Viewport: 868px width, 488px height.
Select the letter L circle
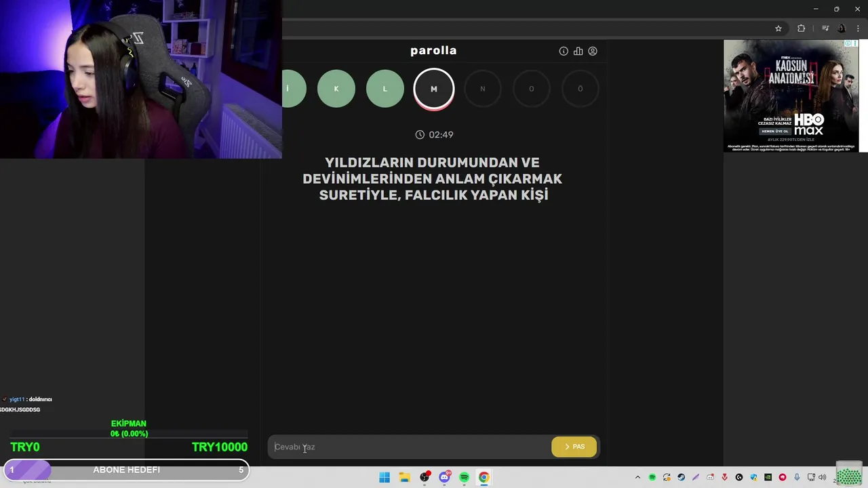click(x=385, y=89)
